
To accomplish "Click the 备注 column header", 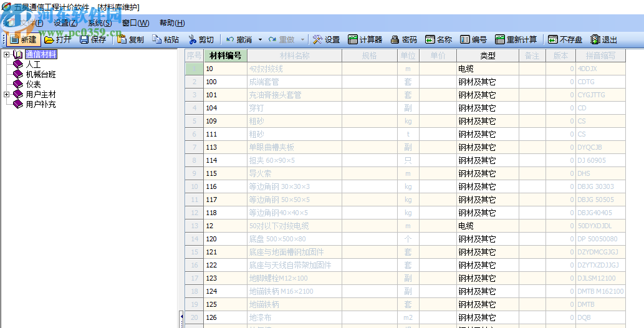I will 532,55.
